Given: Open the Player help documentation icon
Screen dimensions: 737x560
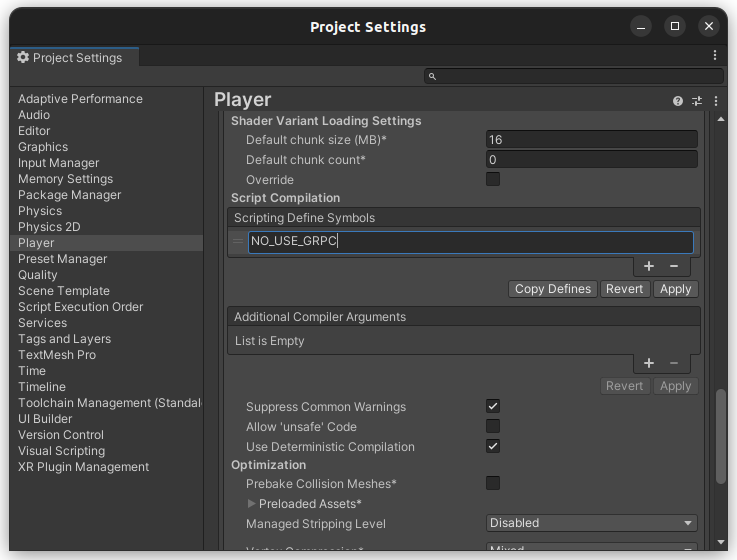Looking at the screenshot, I should point(677,101).
